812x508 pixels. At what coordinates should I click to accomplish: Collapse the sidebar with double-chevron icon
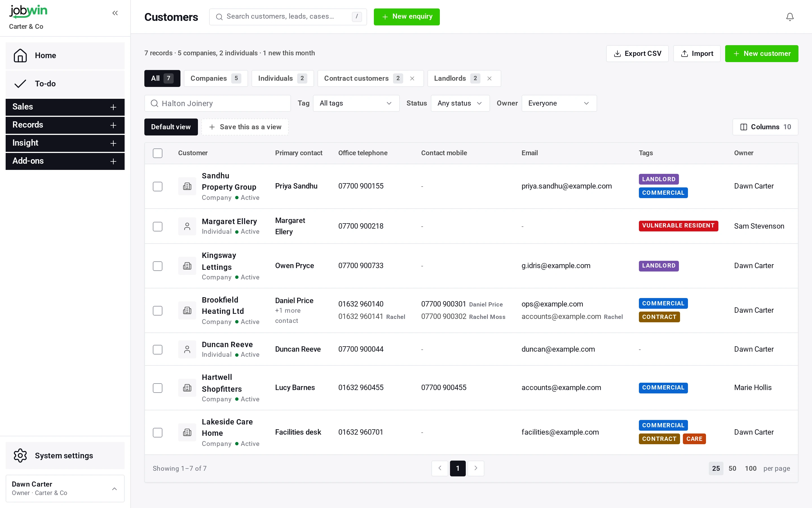pyautogui.click(x=115, y=13)
